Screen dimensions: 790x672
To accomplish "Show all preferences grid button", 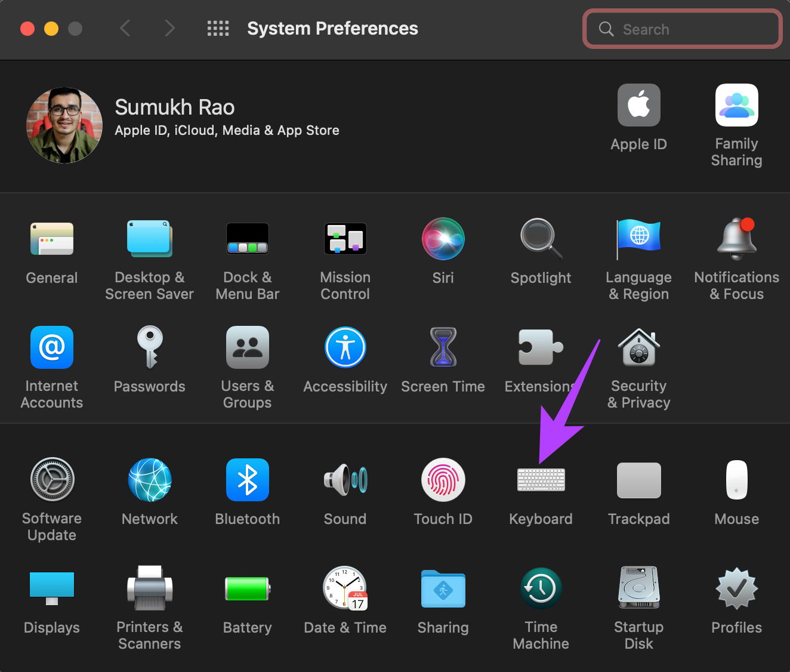I will [x=218, y=28].
